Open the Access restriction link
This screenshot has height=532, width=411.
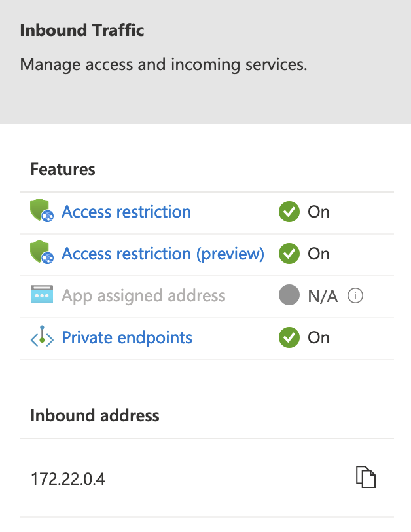pos(126,212)
